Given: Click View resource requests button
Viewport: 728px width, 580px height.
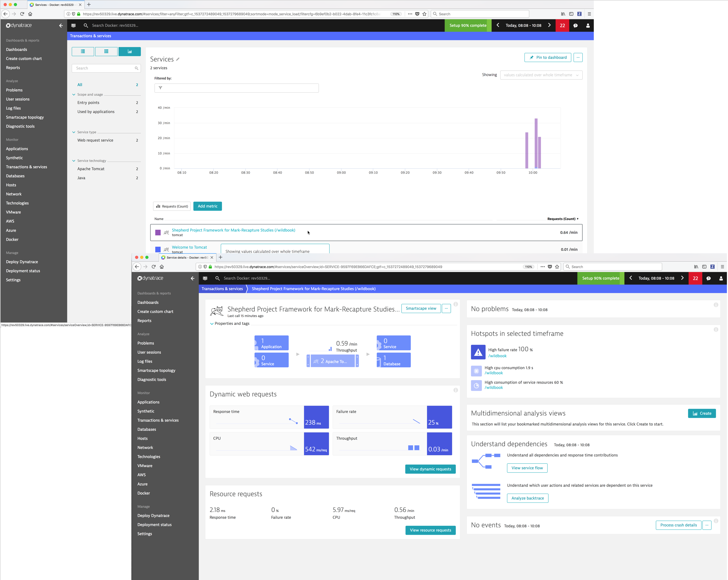Looking at the screenshot, I should [x=430, y=530].
